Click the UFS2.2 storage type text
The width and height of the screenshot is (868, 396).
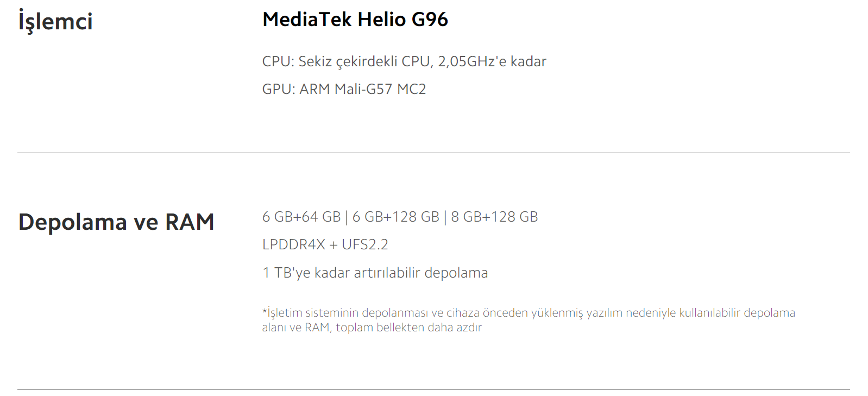click(365, 244)
